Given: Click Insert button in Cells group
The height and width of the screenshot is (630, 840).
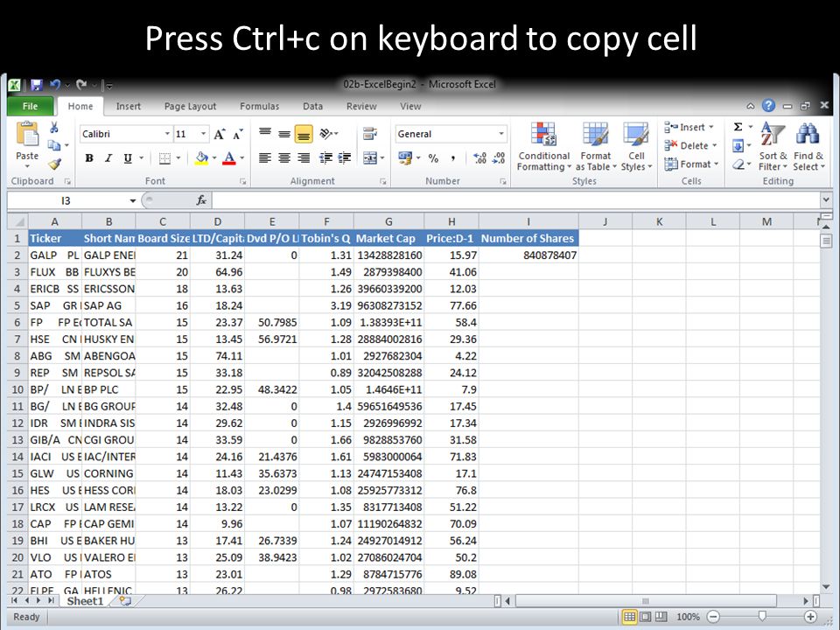Looking at the screenshot, I should pos(689,127).
